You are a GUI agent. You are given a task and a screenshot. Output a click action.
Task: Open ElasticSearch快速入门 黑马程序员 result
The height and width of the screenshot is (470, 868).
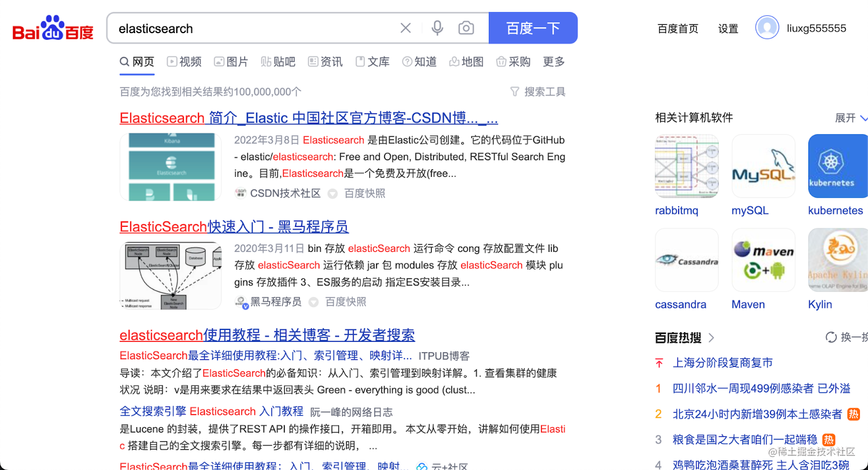tap(234, 226)
